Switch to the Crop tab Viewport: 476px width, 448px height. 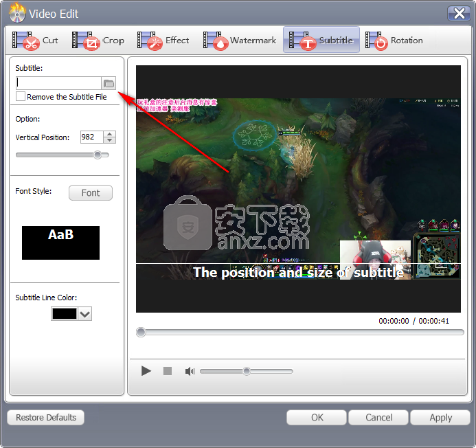point(98,41)
